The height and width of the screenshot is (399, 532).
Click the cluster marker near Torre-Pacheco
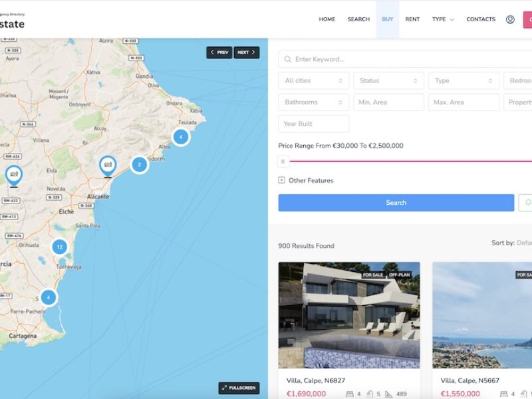tap(48, 297)
